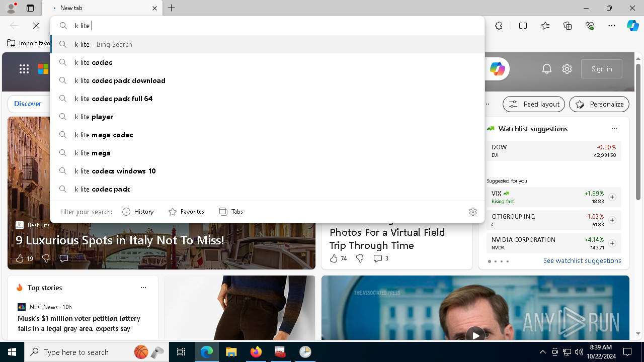Open the Copilot sidebar icon
Viewport: 644px width, 362px height.
632,26
